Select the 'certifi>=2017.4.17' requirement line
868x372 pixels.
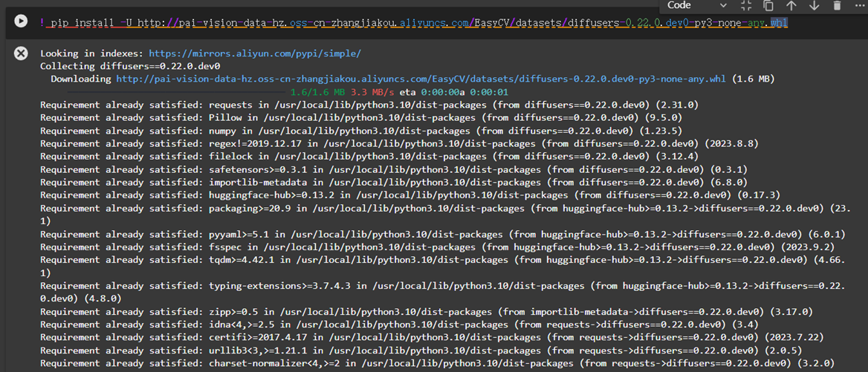tap(432, 337)
